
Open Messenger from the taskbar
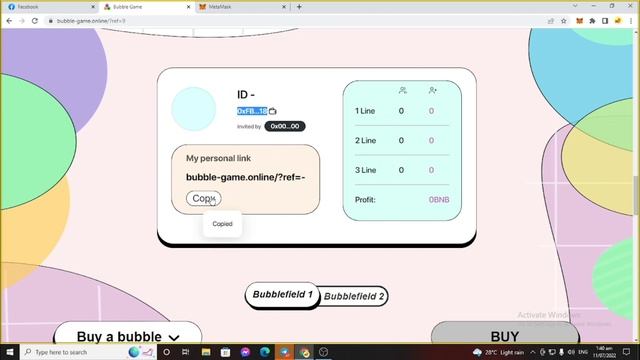(x=245, y=352)
